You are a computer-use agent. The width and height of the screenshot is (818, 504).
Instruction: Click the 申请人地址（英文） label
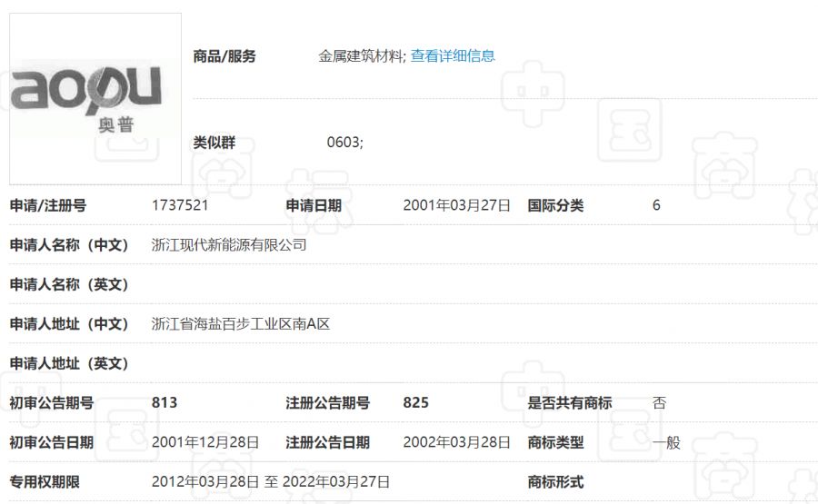click(x=69, y=364)
